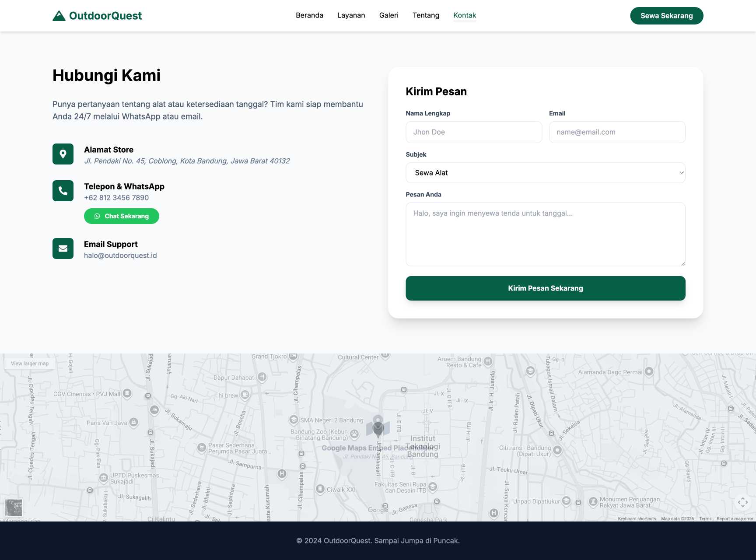Click the Chat Sekarang WhatsApp button
This screenshot has width=756, height=560.
[x=122, y=216]
